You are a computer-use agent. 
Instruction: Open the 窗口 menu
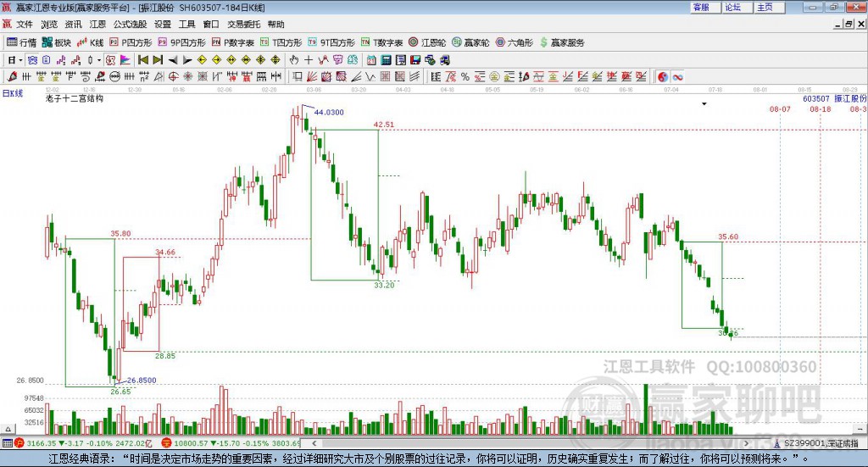[211, 25]
